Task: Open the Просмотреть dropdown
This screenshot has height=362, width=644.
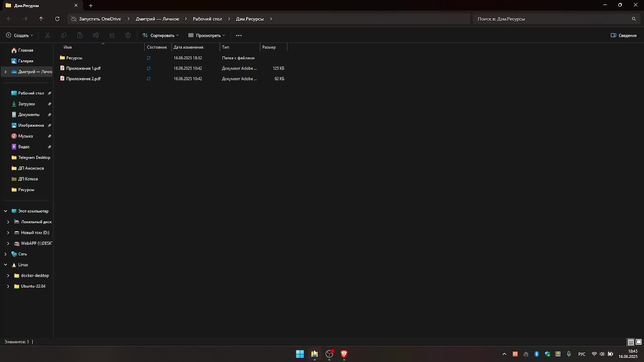Action: point(206,35)
